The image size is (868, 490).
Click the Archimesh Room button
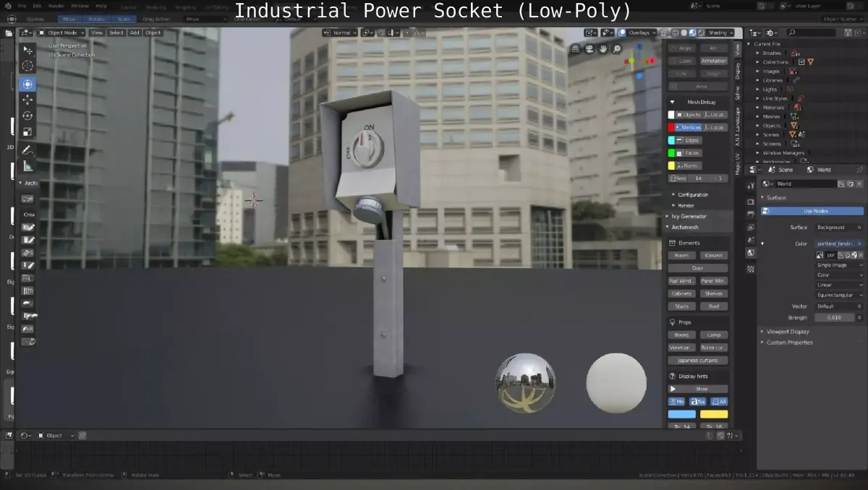click(681, 255)
